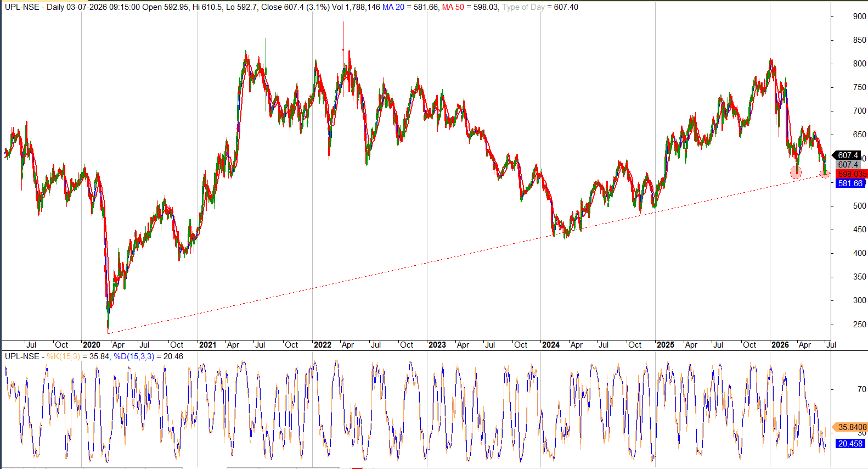Click the black 607.4 last price tag
Image resolution: width=868 pixels, height=469 pixels.
click(848, 155)
